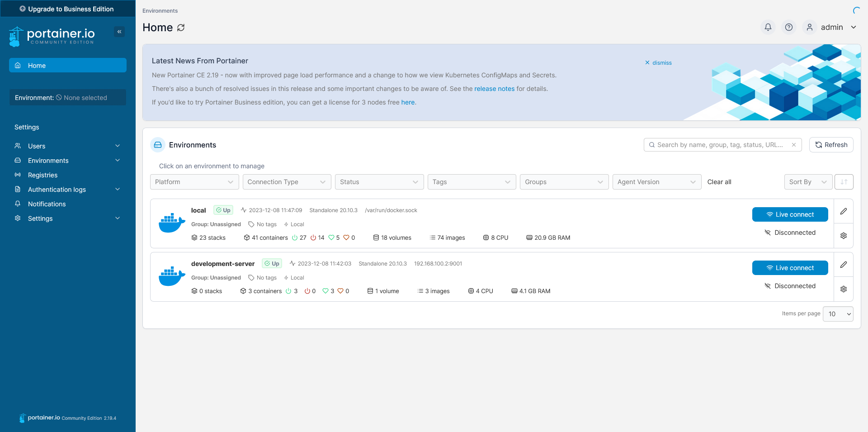This screenshot has width=868, height=432.
Task: Open Notifications in the sidebar
Action: [x=46, y=204]
